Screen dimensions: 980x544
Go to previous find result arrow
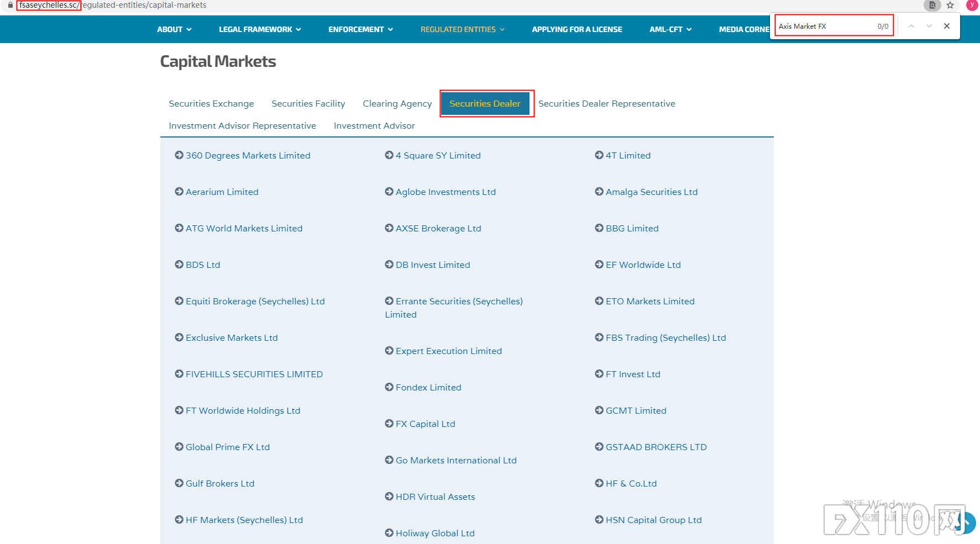point(911,26)
